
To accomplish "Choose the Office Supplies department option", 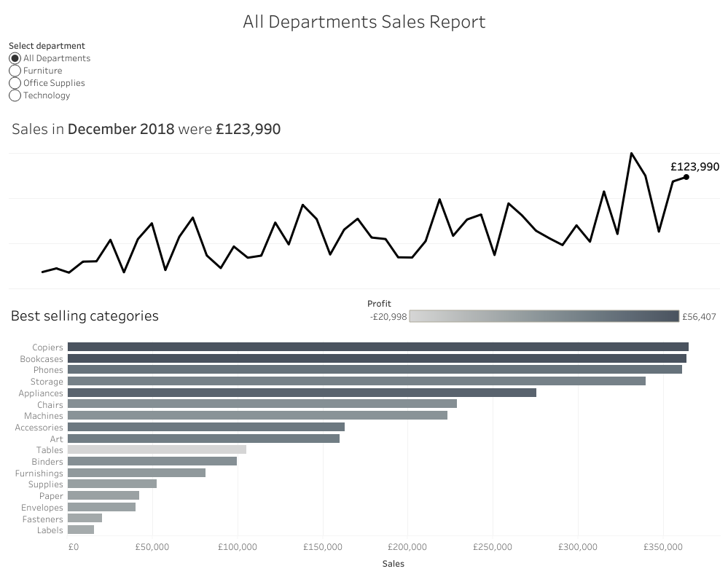I will (15, 83).
